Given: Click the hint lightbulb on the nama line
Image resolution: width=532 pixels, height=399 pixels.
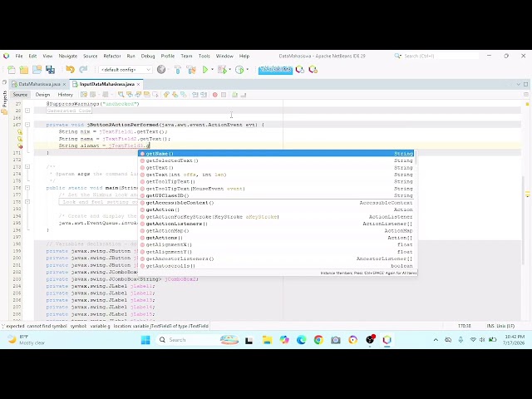Looking at the screenshot, I should (20, 139).
